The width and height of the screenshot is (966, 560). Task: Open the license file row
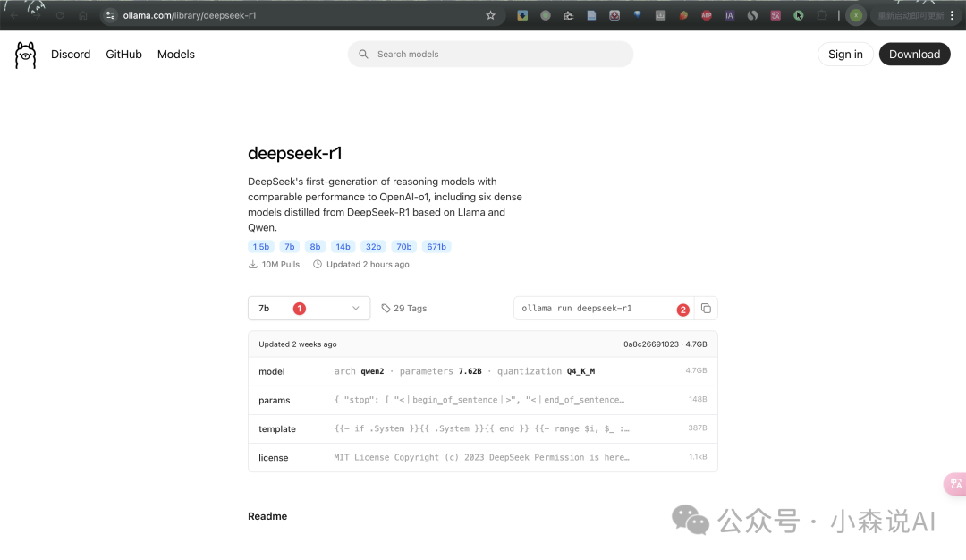[x=482, y=457]
